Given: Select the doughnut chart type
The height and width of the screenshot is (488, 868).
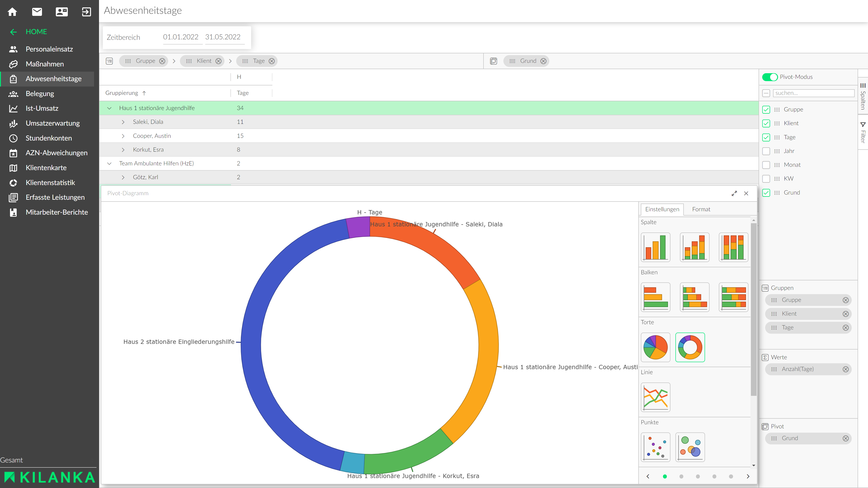Looking at the screenshot, I should tap(690, 347).
